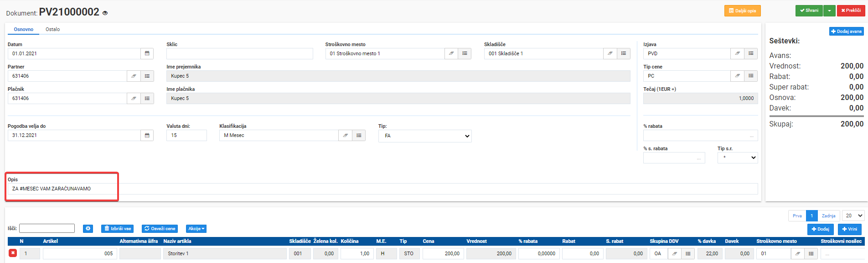
Task: Clear the Klasifikacija field
Action: point(346,135)
